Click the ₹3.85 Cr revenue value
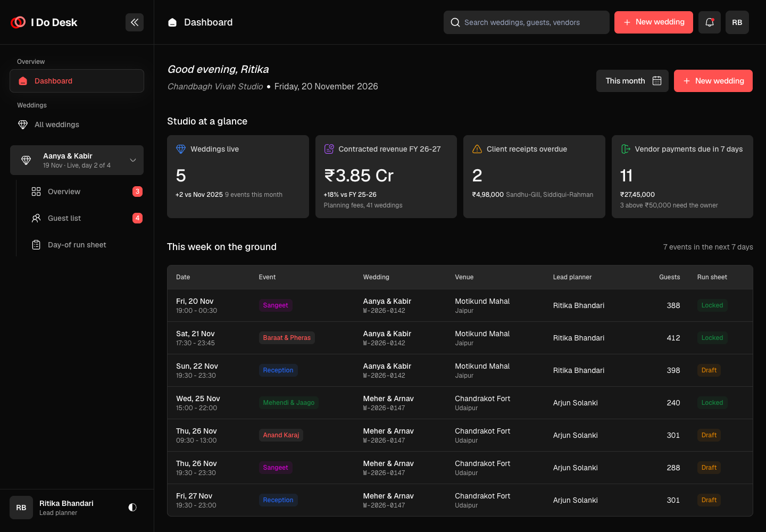The height and width of the screenshot is (532, 766). [x=359, y=176]
